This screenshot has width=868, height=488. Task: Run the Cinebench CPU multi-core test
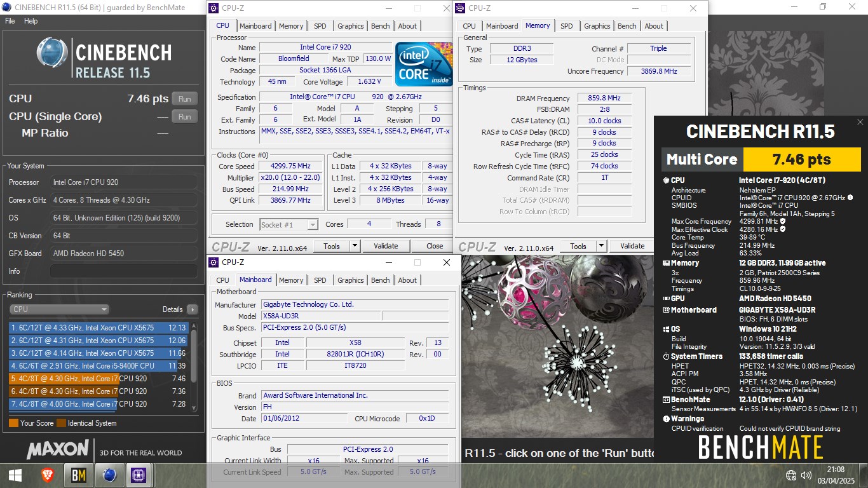(184, 99)
